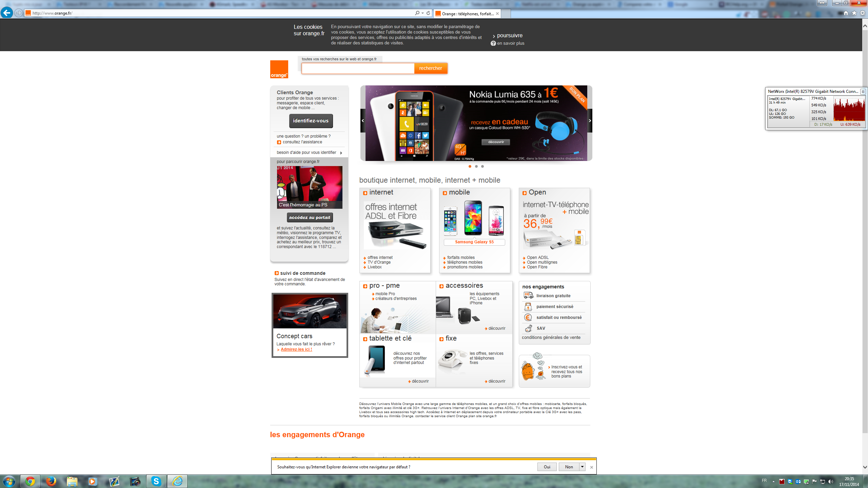Open the dropdown arrow beside Non button

582,467
